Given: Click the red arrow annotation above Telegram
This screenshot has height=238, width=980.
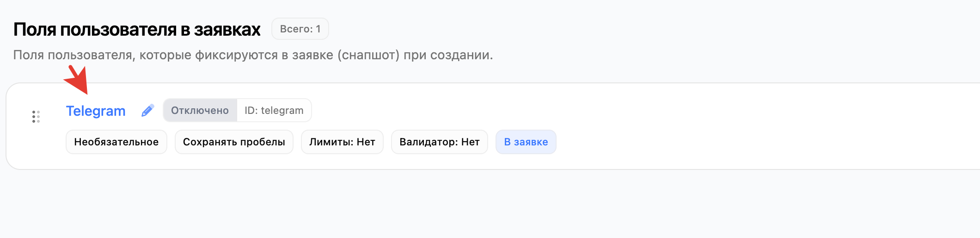Looking at the screenshot, I should pos(77,81).
